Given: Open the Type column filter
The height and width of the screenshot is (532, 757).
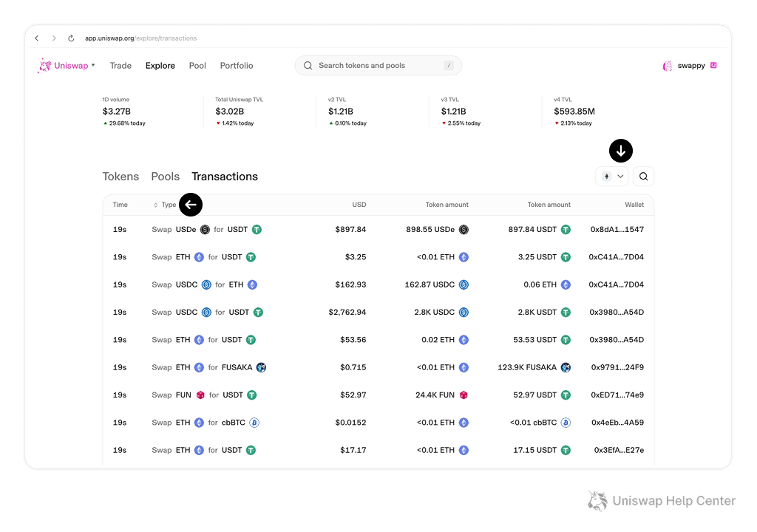Looking at the screenshot, I should click(x=165, y=205).
